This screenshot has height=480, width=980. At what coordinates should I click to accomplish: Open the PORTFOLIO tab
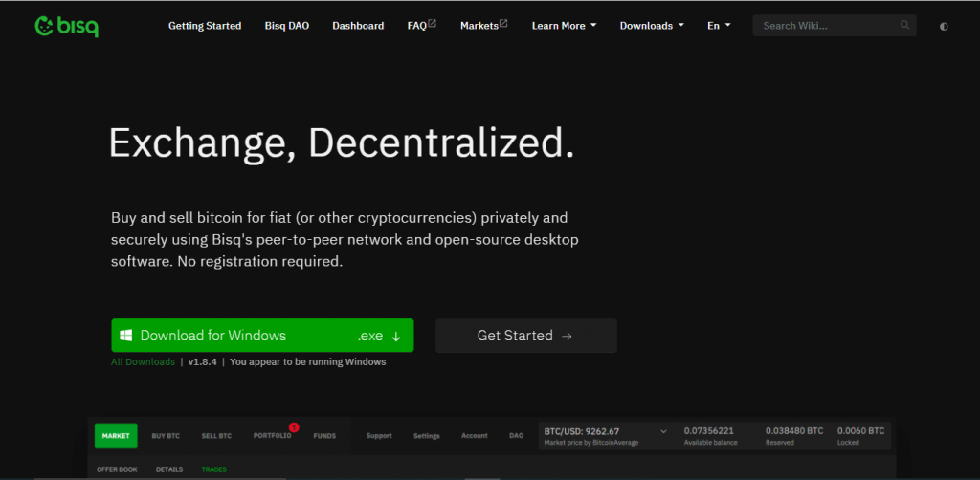272,436
